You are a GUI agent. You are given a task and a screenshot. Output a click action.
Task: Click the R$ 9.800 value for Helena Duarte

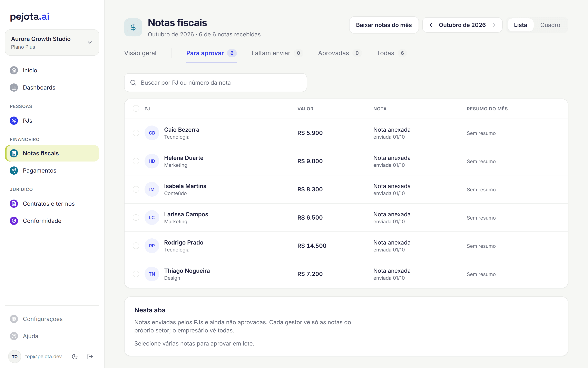point(310,161)
